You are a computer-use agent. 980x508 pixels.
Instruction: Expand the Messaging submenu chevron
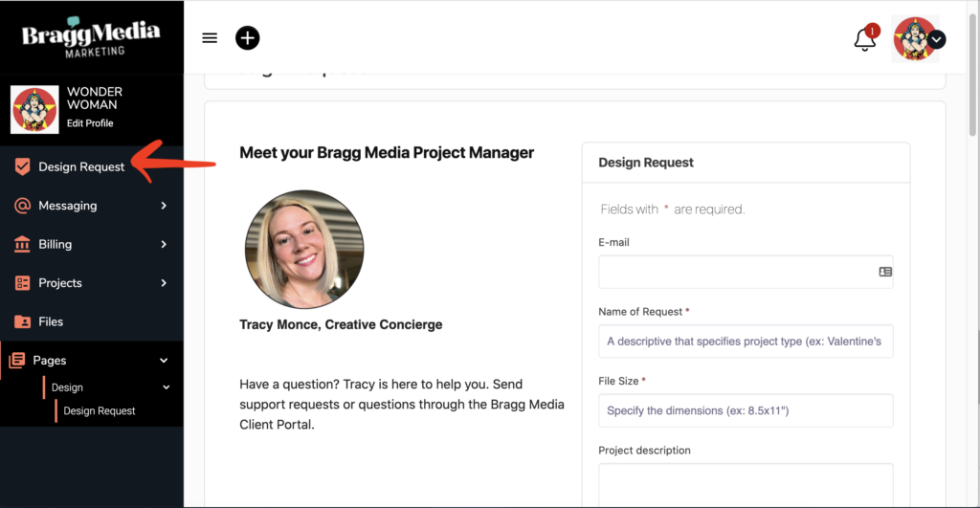point(164,206)
